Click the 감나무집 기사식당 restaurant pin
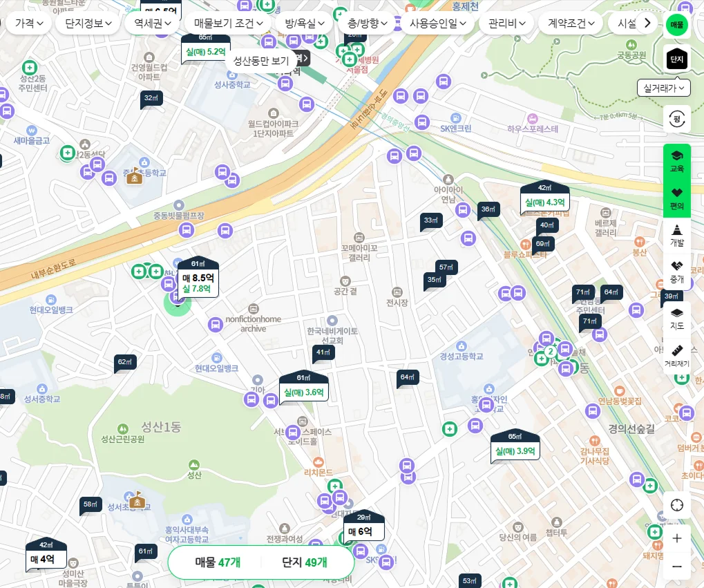Image resolution: width=704 pixels, height=588 pixels. point(594,441)
